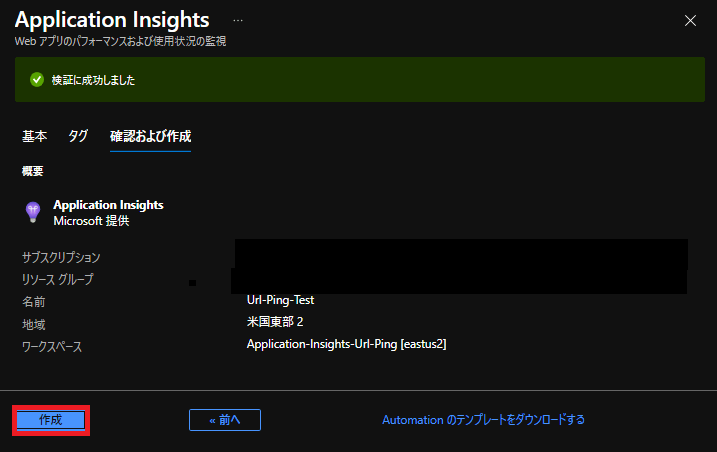Select the region value 米国東部 2
This screenshot has width=717, height=452.
[275, 322]
